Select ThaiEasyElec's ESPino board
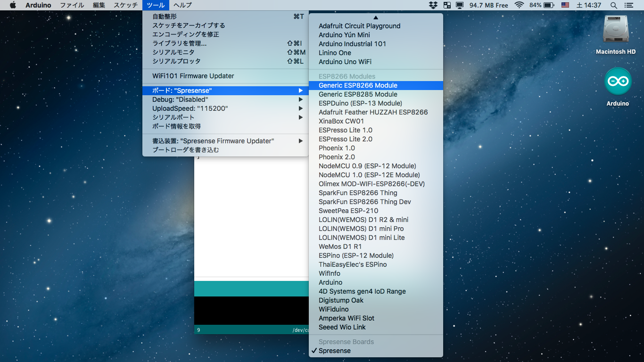This screenshot has width=644, height=362. click(x=376, y=264)
